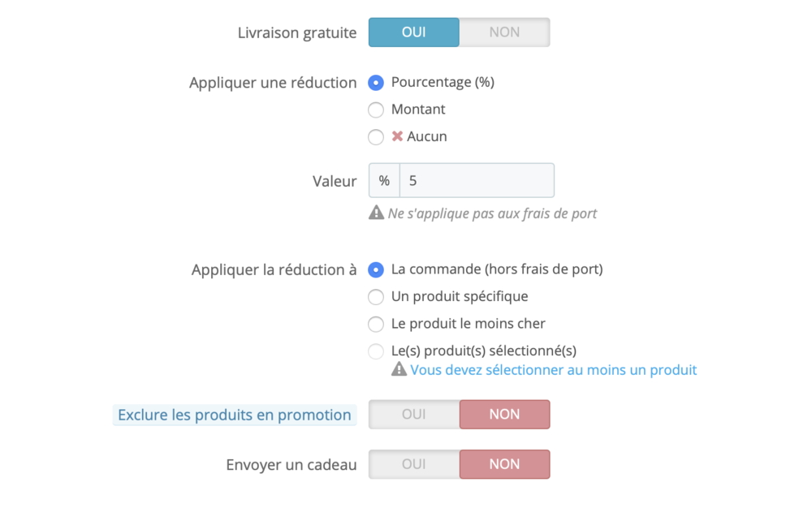Click NON for Exclure les produits en promotion
Image resolution: width=812 pixels, height=508 pixels.
(x=504, y=414)
